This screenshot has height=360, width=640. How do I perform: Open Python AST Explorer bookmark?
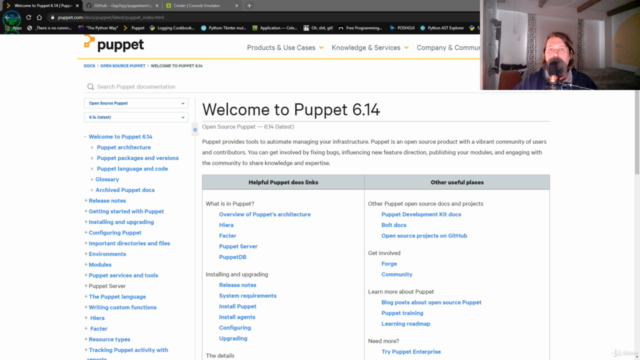442,28
